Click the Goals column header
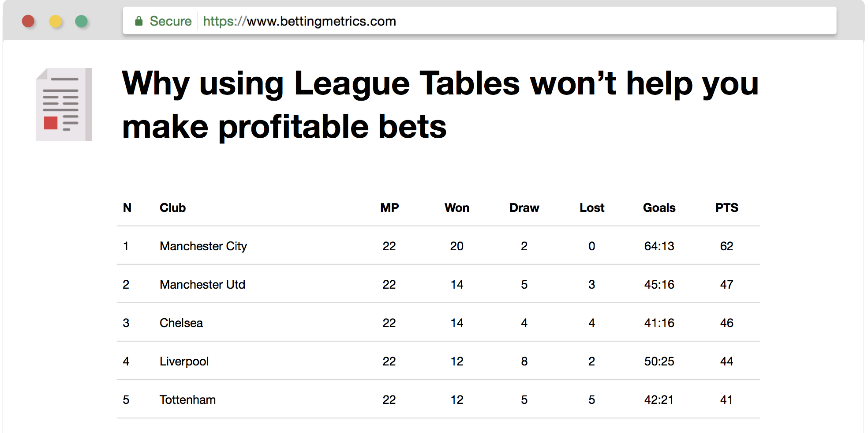This screenshot has height=433, width=868. click(659, 207)
